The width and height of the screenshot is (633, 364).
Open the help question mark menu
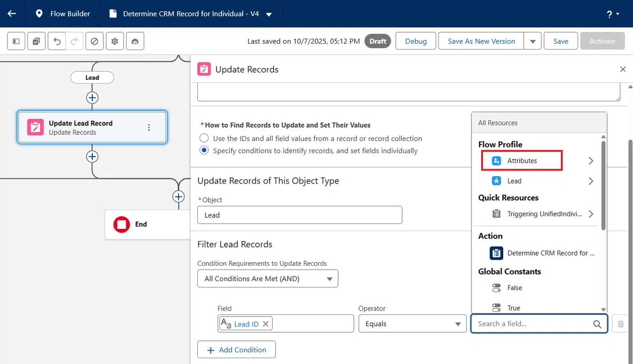pos(613,14)
